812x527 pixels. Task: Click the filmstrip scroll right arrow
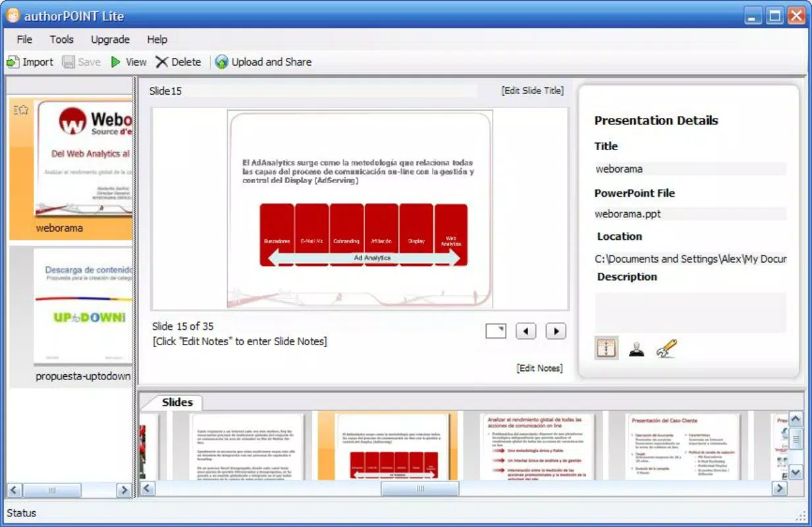tap(780, 489)
